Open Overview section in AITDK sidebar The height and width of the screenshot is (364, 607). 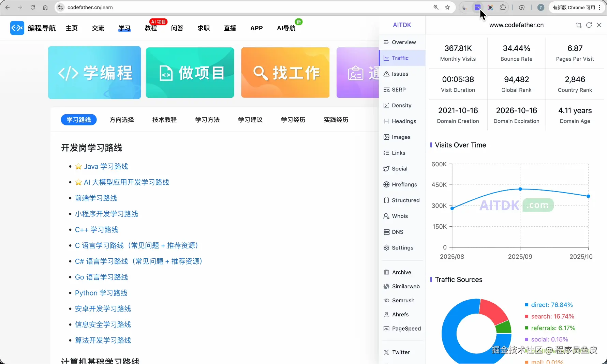point(402,42)
